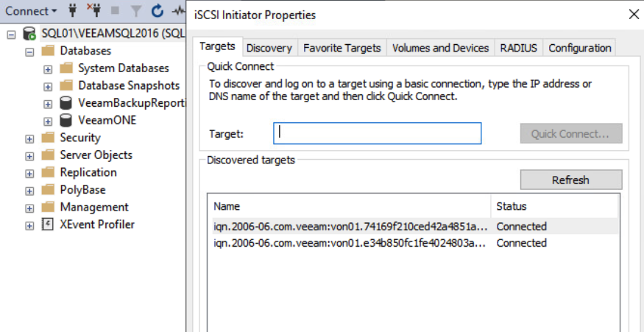The width and height of the screenshot is (644, 332).
Task: Click the Disconnect plug icon in toolbar
Action: pyautogui.click(x=93, y=11)
